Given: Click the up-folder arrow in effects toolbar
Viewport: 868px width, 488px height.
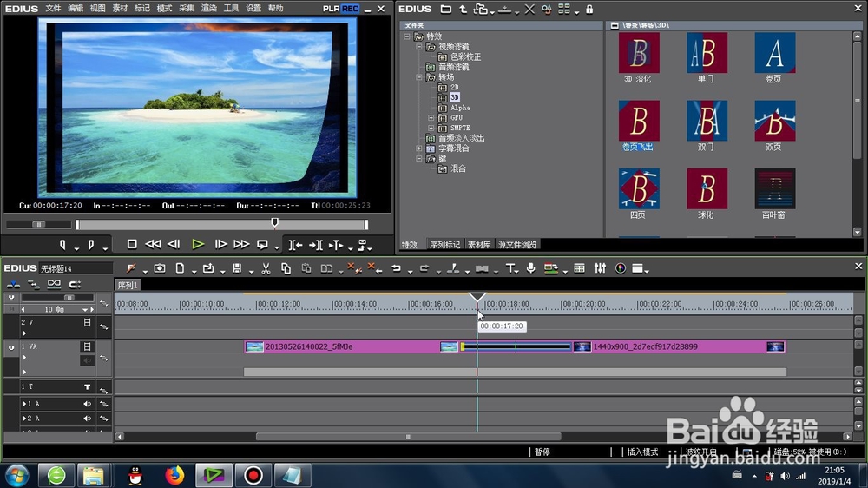Looking at the screenshot, I should click(463, 9).
